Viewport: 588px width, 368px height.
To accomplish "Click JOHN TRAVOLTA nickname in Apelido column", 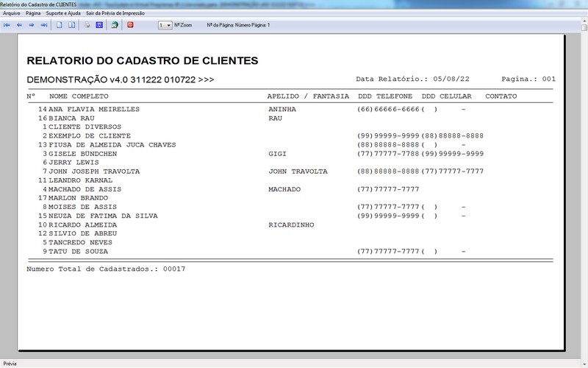I will (298, 171).
